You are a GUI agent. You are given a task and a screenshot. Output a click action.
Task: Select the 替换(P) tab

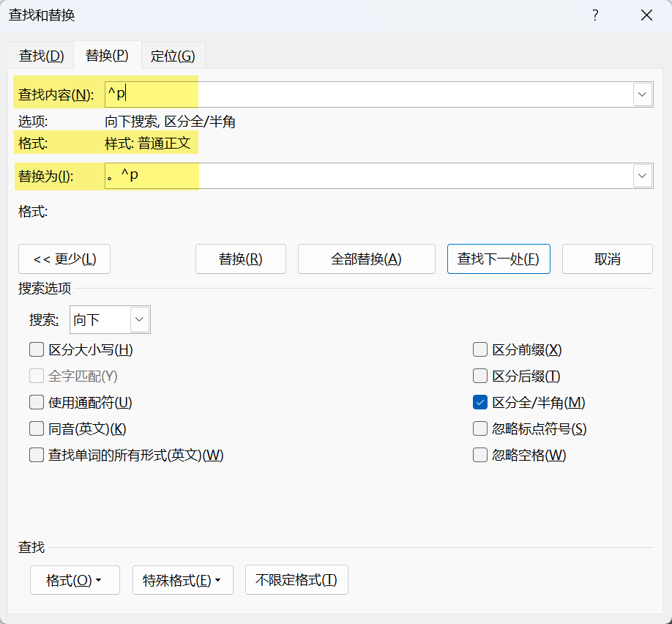click(107, 55)
